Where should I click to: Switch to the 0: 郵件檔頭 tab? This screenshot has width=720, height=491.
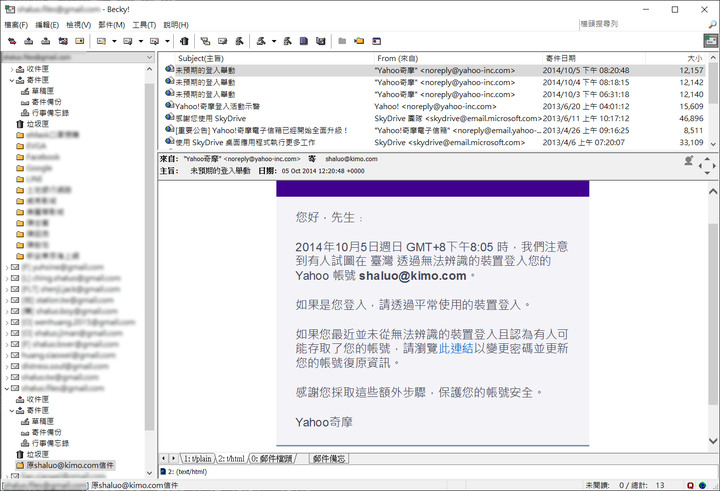pos(272,458)
